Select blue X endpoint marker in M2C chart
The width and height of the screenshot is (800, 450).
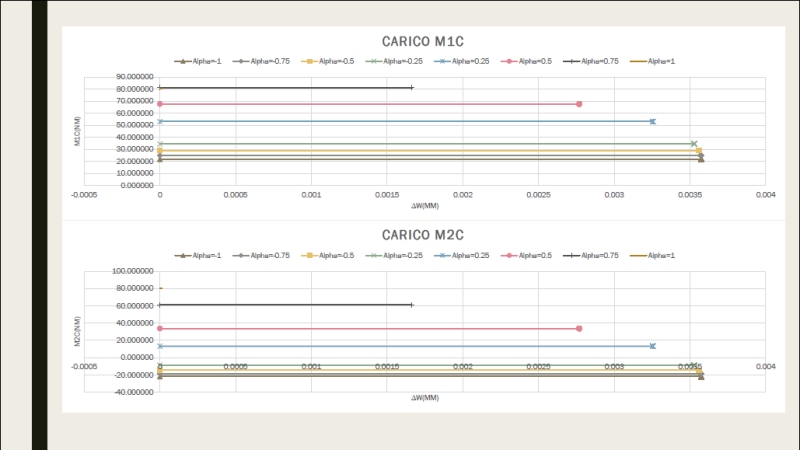coord(652,346)
